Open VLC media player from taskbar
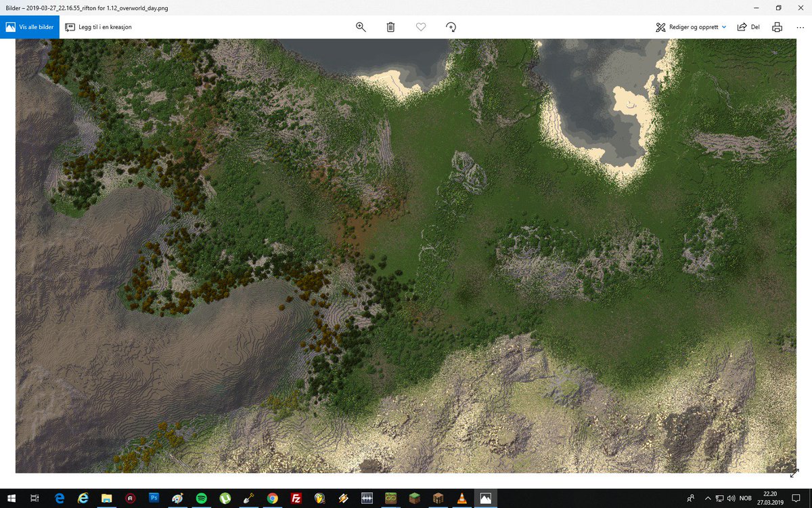 (461, 498)
